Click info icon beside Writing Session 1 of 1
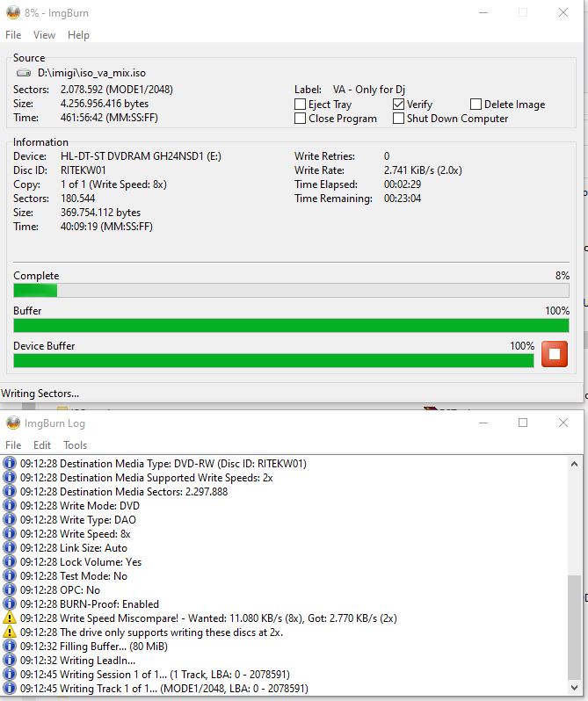The width and height of the screenshot is (588, 701). (x=10, y=674)
